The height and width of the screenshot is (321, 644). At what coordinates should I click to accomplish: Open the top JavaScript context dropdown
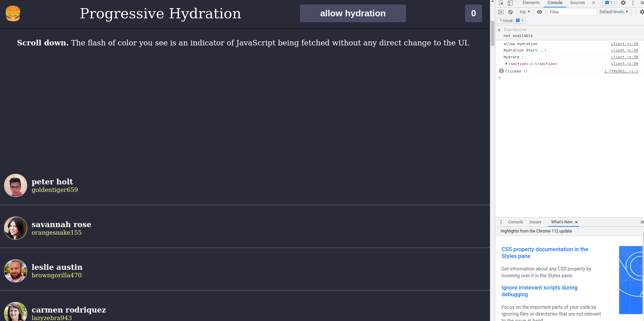click(525, 12)
